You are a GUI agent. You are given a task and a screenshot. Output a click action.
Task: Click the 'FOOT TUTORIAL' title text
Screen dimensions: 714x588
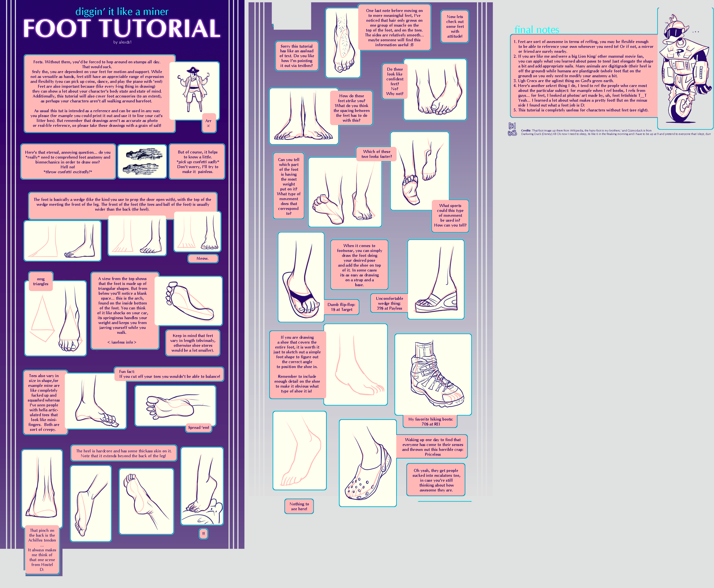122,28
